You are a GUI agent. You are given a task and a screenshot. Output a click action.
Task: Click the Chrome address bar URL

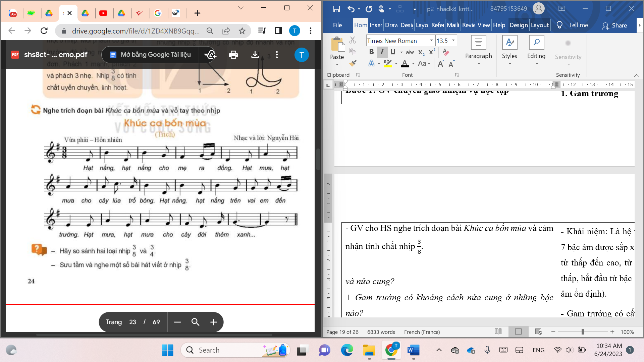pos(136,31)
